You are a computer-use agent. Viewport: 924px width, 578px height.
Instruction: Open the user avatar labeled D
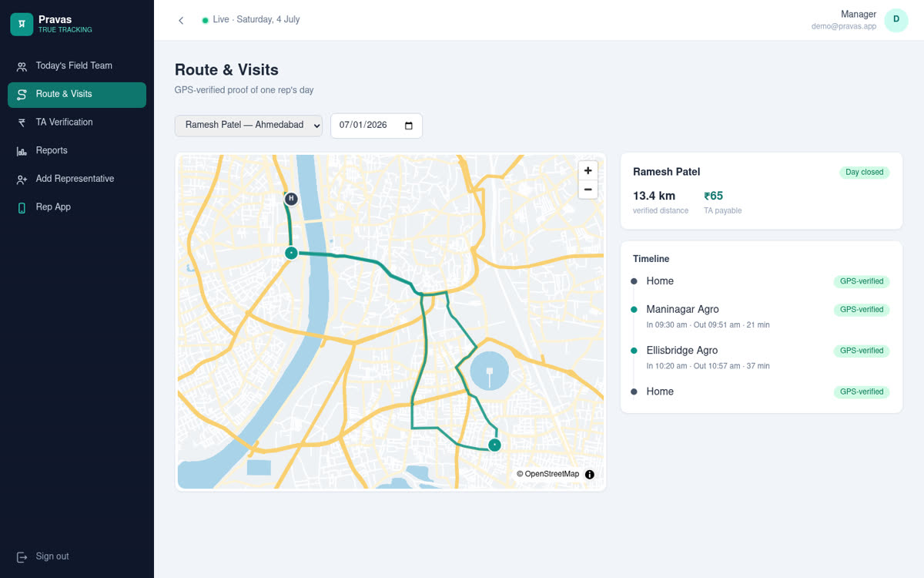[896, 20]
